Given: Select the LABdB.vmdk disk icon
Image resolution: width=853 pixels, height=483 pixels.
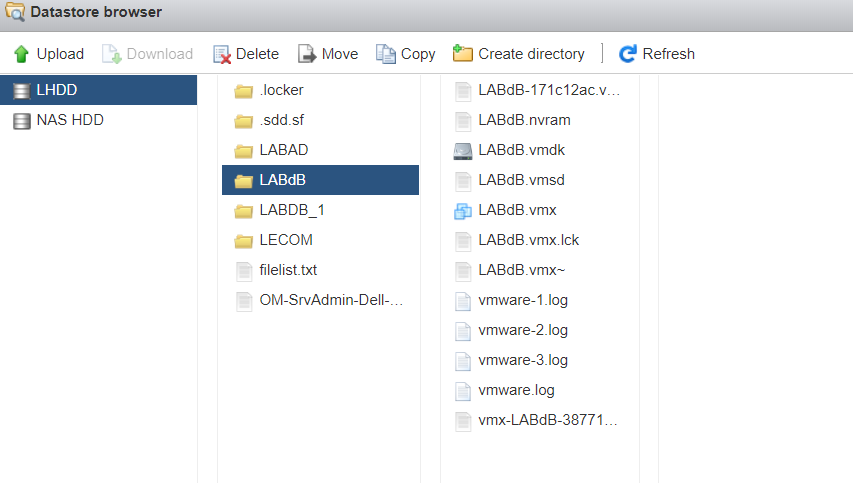Looking at the screenshot, I should pos(462,151).
